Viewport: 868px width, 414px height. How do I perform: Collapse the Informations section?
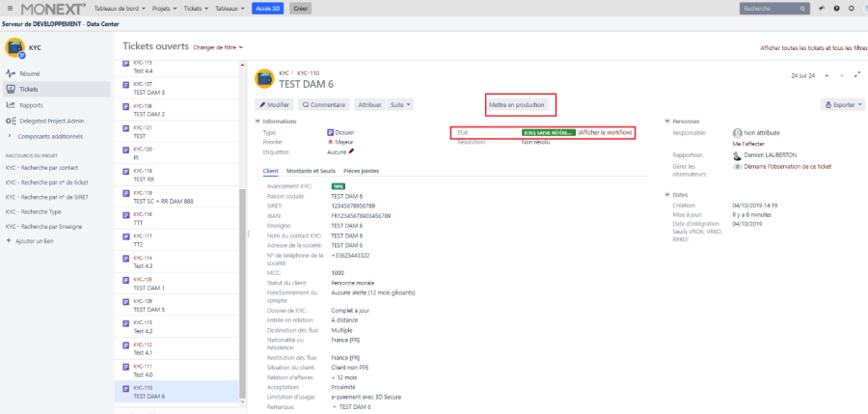coord(258,122)
